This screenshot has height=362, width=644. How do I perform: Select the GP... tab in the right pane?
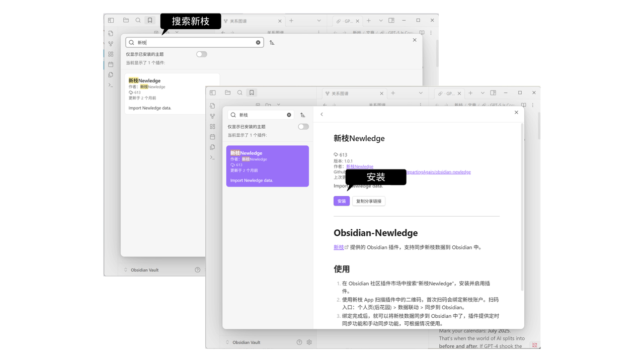coord(448,93)
